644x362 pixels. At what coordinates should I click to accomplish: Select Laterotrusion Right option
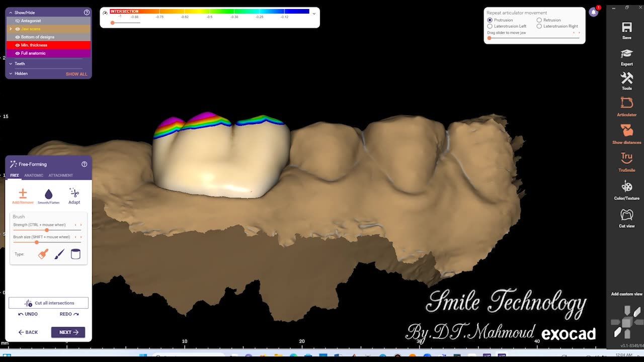pyautogui.click(x=539, y=26)
